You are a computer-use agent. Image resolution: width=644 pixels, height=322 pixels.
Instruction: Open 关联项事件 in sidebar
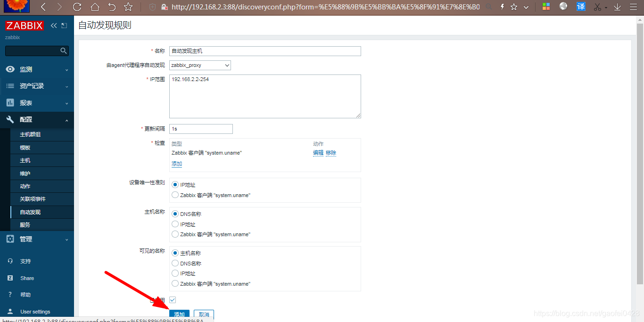33,199
